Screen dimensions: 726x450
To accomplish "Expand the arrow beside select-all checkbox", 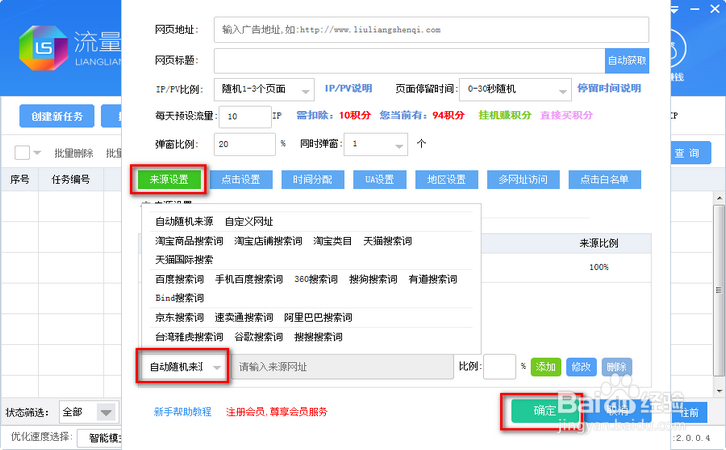I will (x=37, y=153).
